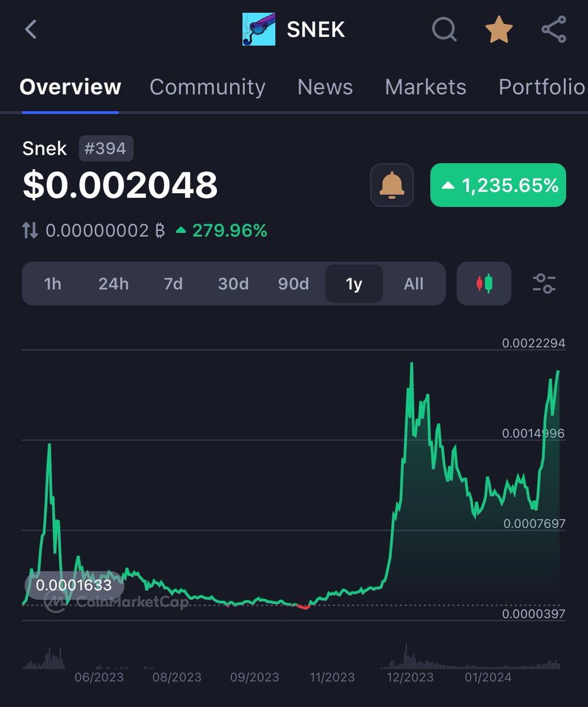This screenshot has height=707, width=588.
Task: Tap the share icon
Action: tap(554, 29)
